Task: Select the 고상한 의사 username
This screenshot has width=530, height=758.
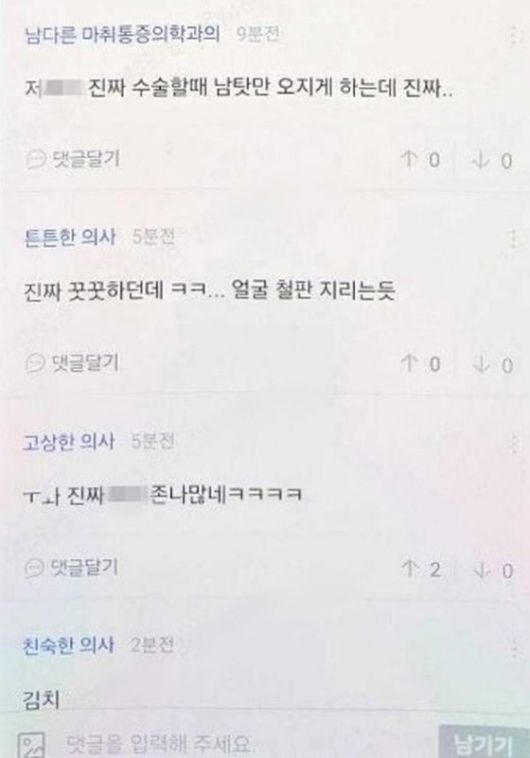Action: [x=69, y=442]
